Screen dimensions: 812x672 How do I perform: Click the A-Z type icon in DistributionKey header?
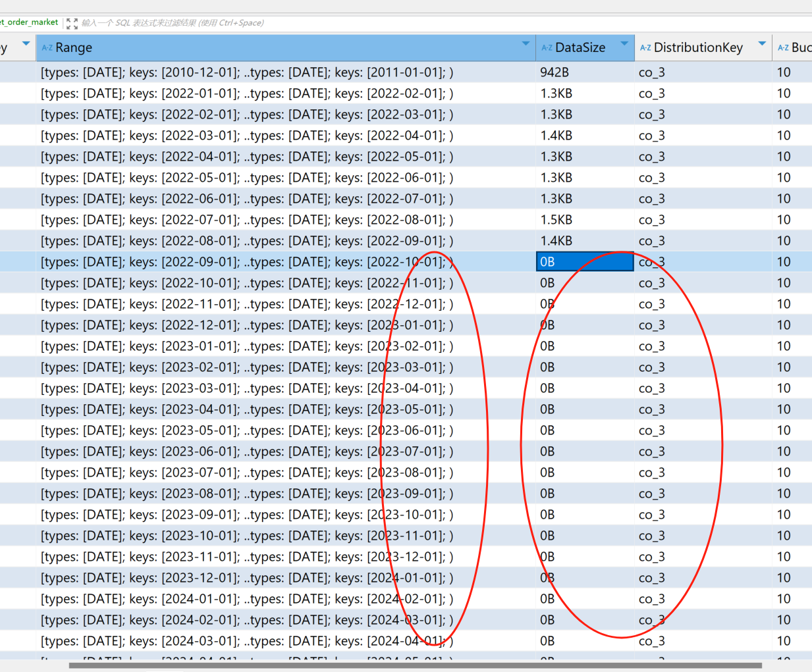pos(645,48)
